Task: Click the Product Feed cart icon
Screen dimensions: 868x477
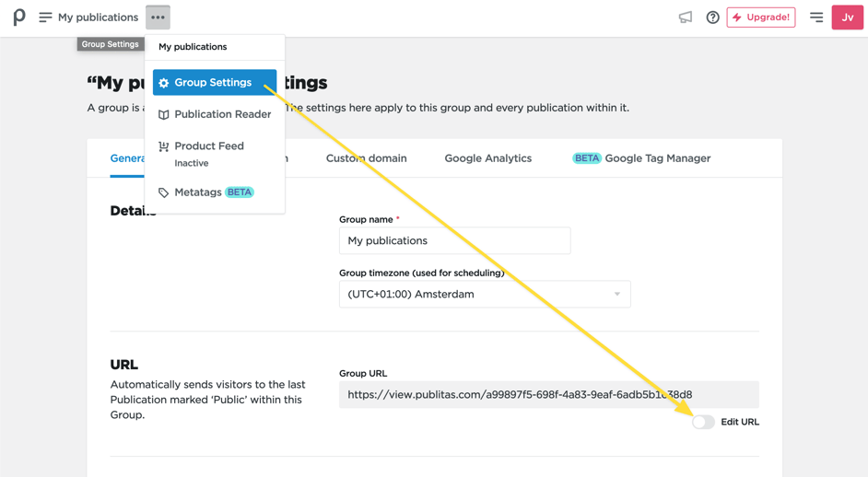Action: [x=164, y=146]
